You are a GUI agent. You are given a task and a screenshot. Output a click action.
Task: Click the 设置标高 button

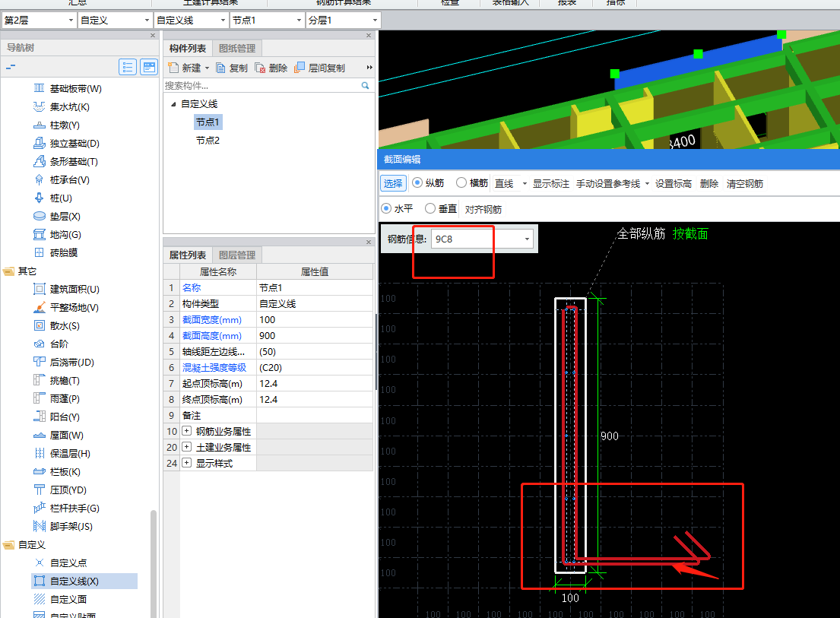[674, 184]
